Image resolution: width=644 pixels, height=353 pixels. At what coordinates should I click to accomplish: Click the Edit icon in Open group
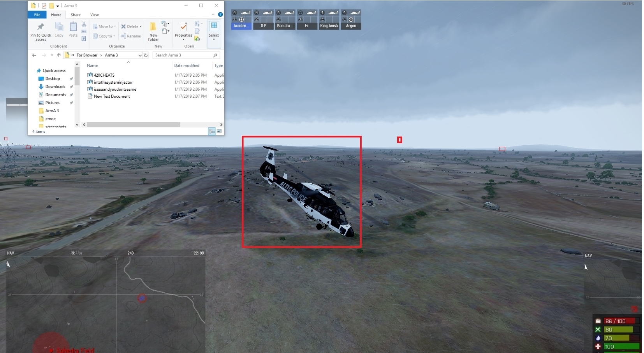(x=197, y=31)
